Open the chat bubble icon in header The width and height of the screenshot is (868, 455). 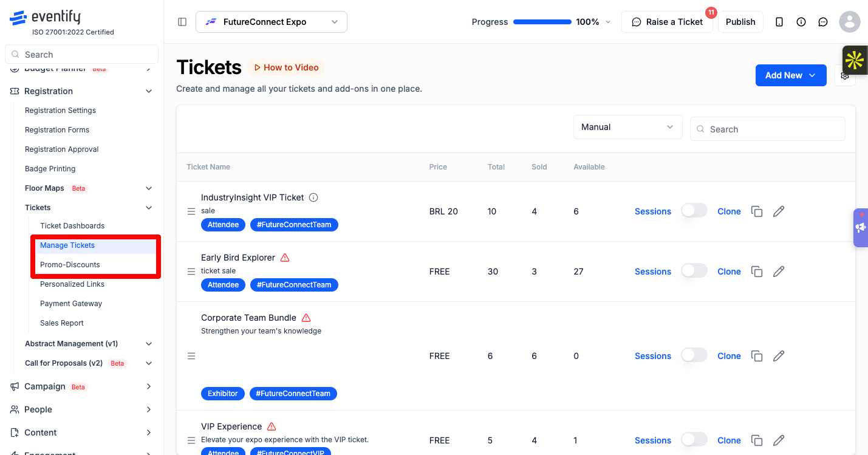point(823,22)
